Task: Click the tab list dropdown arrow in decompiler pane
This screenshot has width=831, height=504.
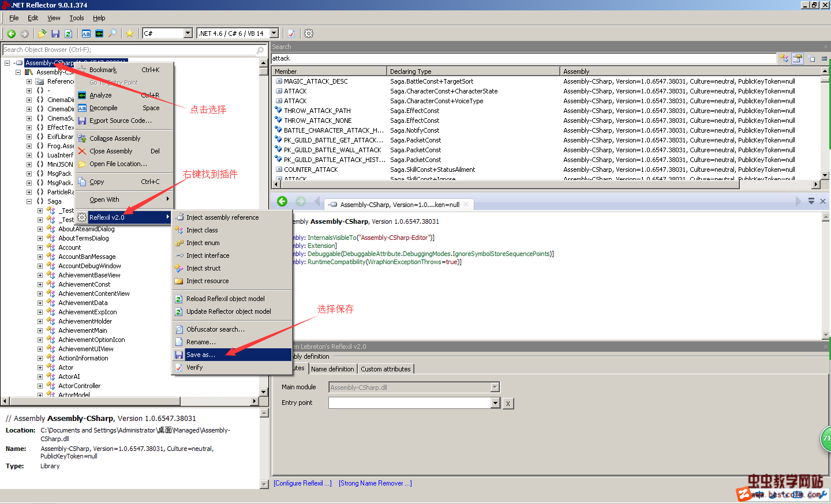Action: (x=811, y=201)
